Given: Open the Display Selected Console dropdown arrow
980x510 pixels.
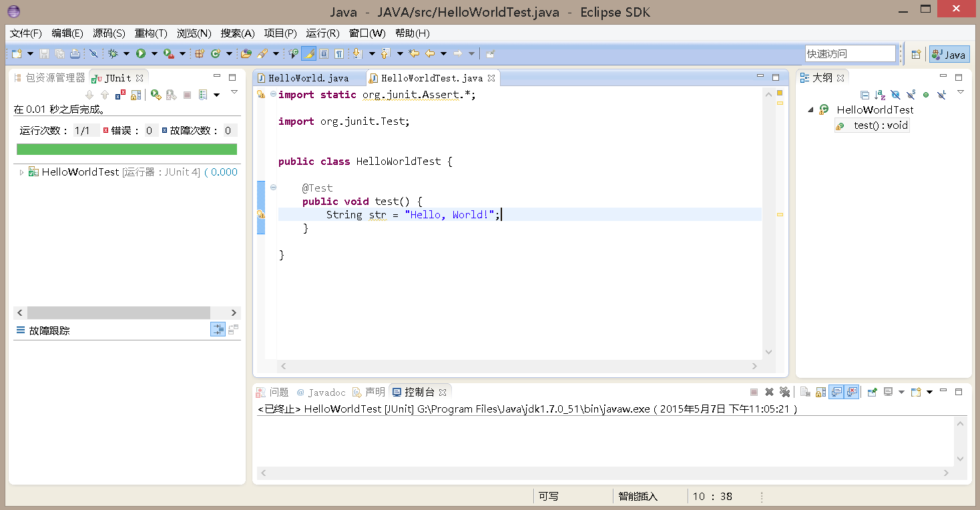Looking at the screenshot, I should click(x=901, y=392).
